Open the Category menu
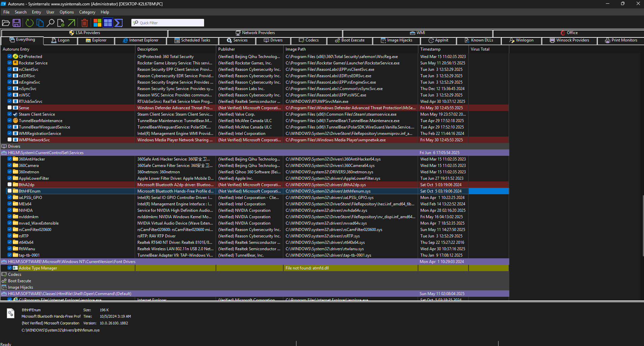Viewport: 644px width, 346px height. (87, 12)
